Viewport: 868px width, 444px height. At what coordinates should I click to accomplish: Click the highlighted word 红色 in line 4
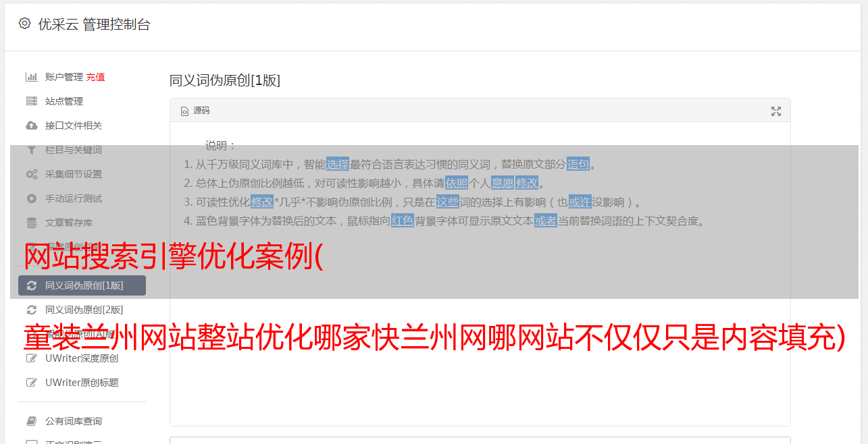click(x=402, y=221)
